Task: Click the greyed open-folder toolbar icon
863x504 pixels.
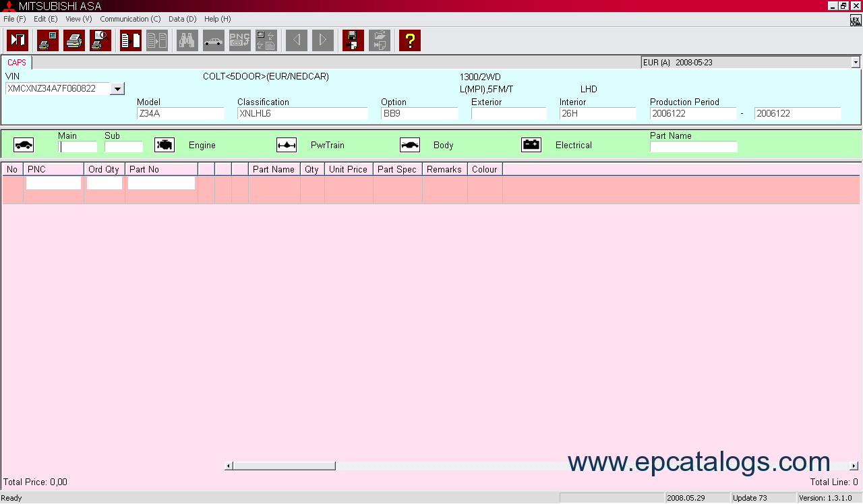Action: [x=380, y=40]
